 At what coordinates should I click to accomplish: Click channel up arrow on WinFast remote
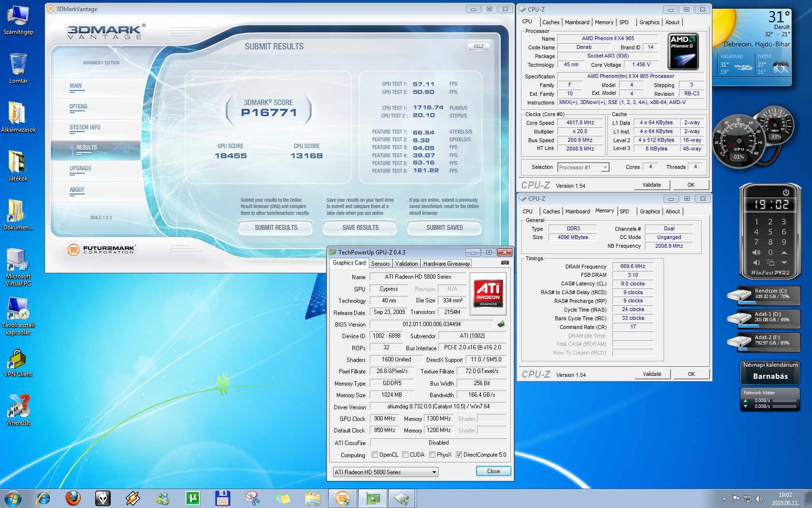pyautogui.click(x=784, y=252)
